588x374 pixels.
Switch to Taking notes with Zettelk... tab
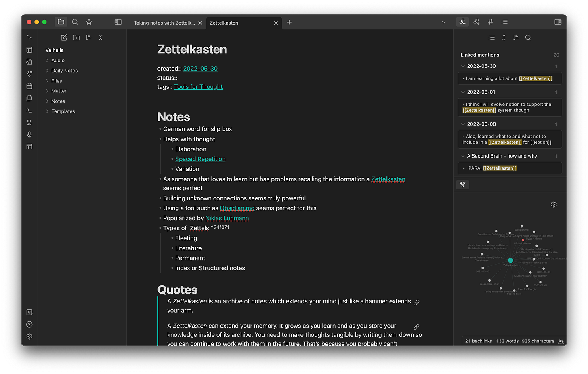[164, 23]
